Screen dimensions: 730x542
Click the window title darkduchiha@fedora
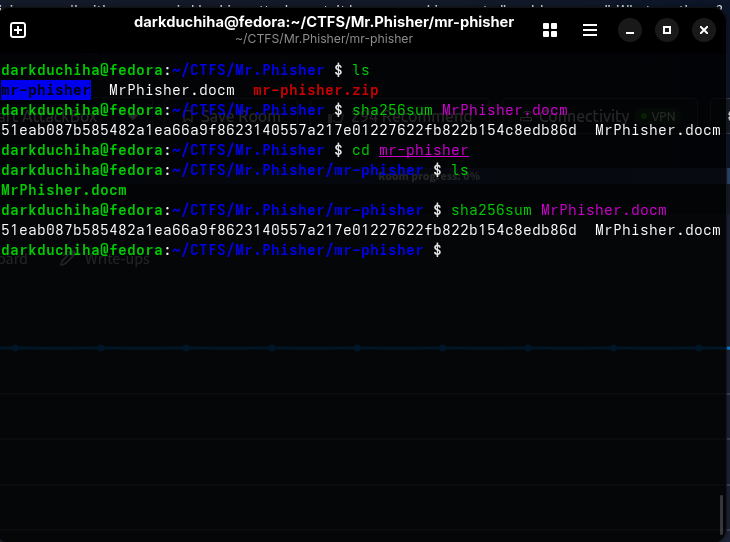(x=324, y=22)
